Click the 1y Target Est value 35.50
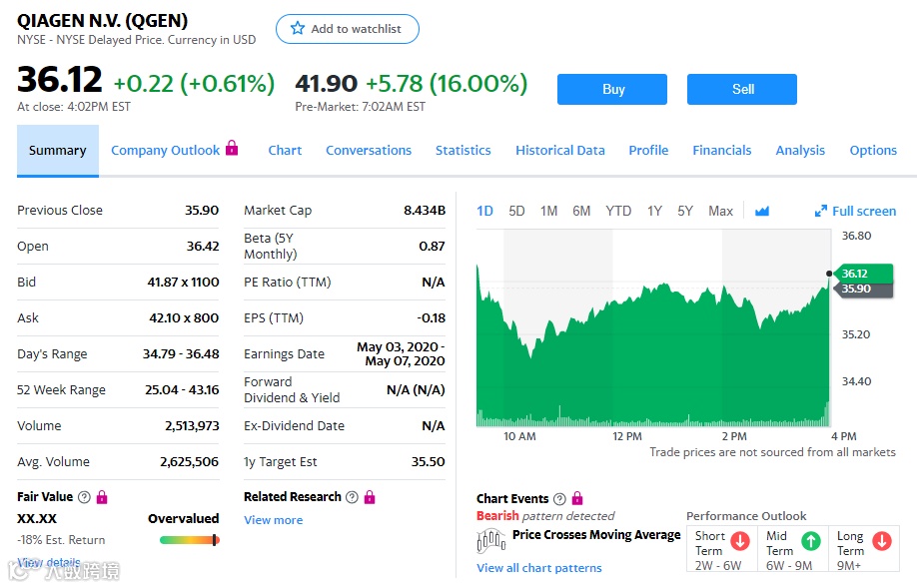 [x=429, y=462]
